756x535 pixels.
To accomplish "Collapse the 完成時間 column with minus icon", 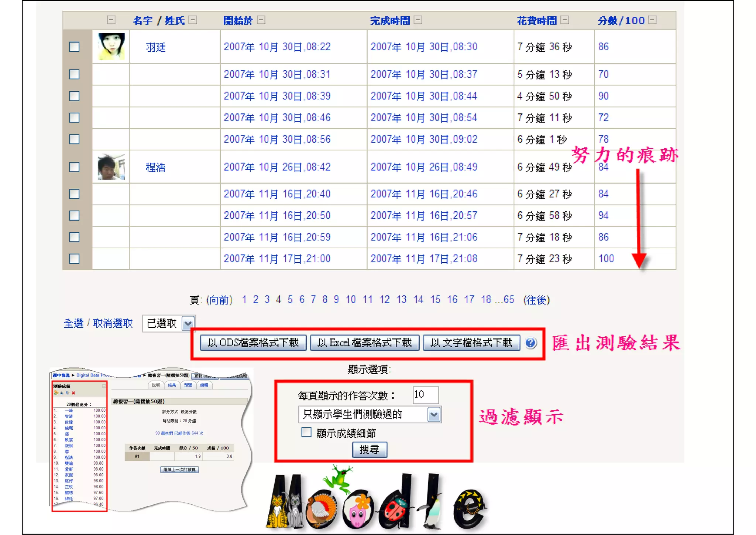I will click(x=418, y=20).
